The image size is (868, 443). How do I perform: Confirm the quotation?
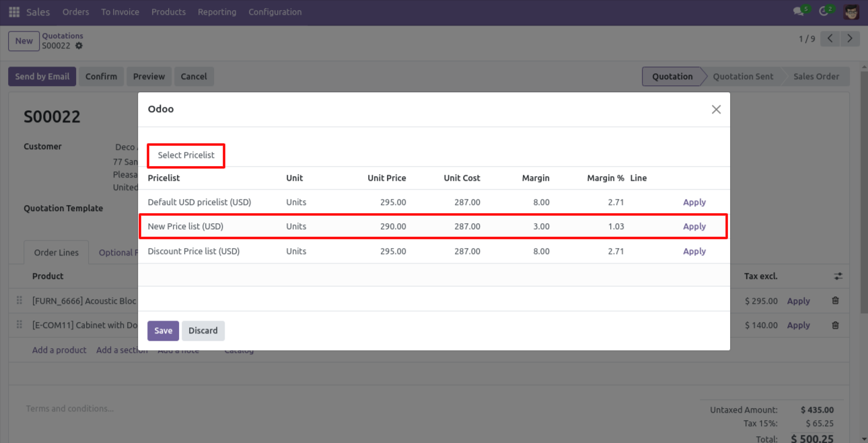[x=101, y=77]
